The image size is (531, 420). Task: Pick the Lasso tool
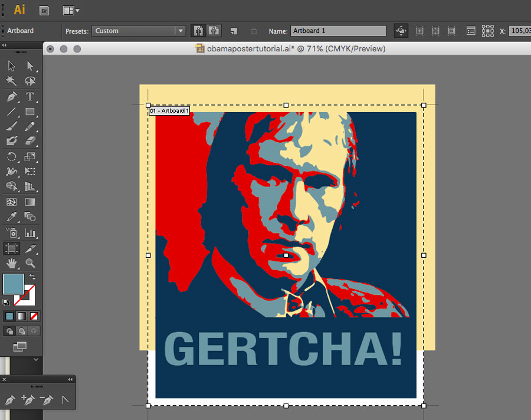pyautogui.click(x=30, y=81)
